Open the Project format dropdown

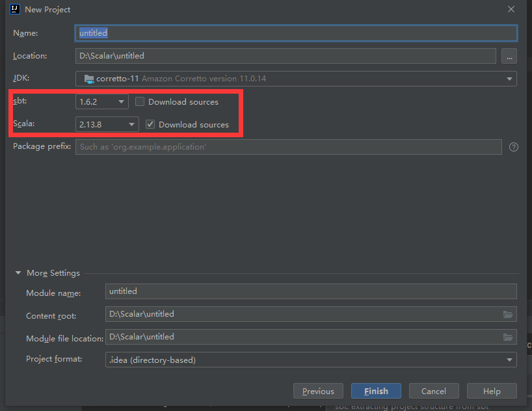[x=311, y=360]
